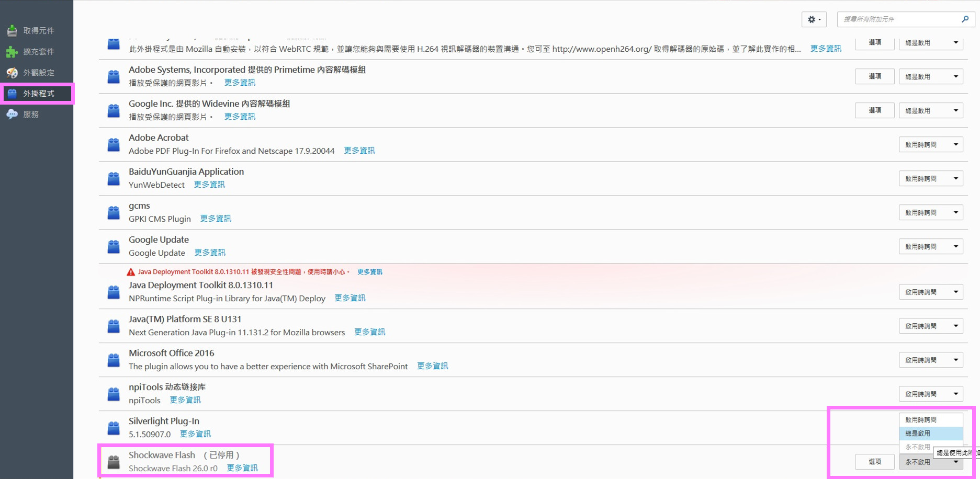Image resolution: width=980 pixels, height=479 pixels.
Task: Click the Silverlight plugin icon
Action: pos(114,428)
